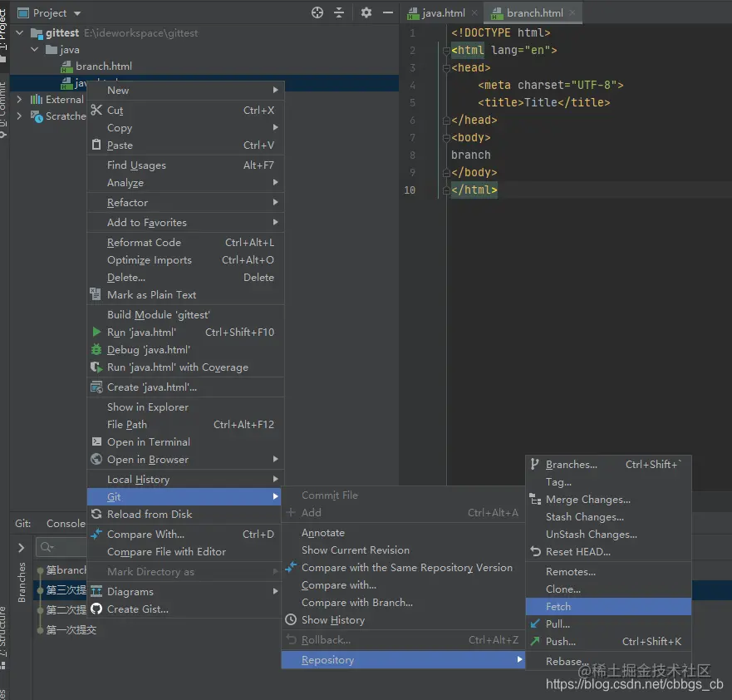This screenshot has height=700, width=732.
Task: Click the Merge Changes icon
Action: pos(535,499)
